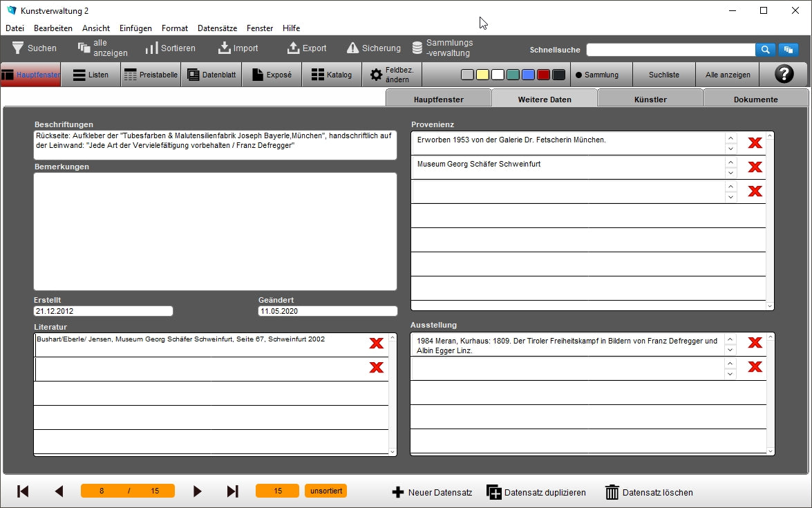Viewport: 812px width, 508px height.
Task: Select the red color marker swatch
Action: pyautogui.click(x=543, y=75)
